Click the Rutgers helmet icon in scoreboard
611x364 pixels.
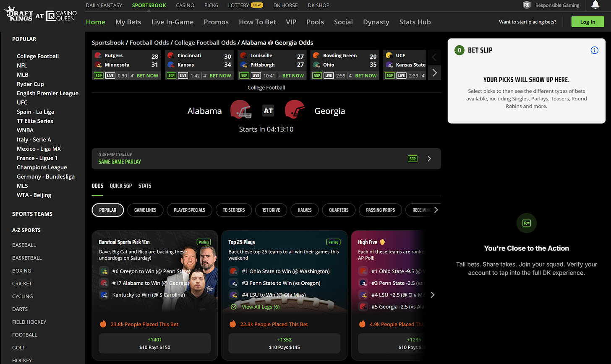tap(98, 55)
